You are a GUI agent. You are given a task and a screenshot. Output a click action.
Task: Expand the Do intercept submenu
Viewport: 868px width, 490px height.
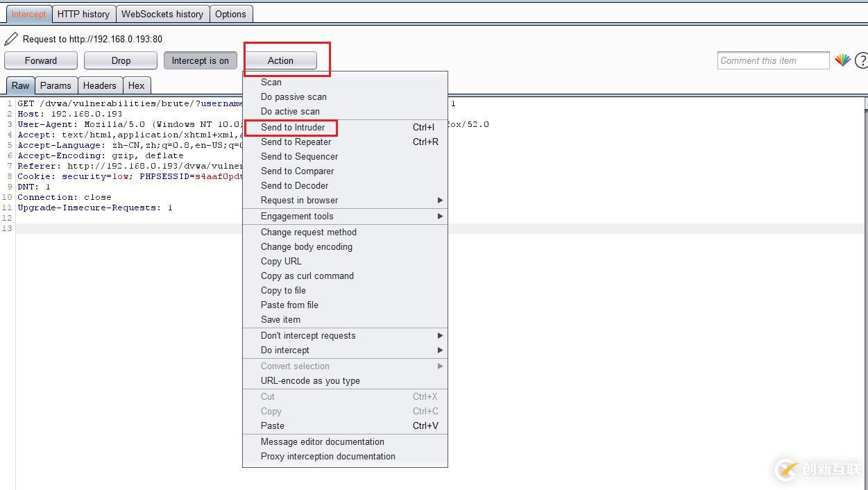coord(345,350)
